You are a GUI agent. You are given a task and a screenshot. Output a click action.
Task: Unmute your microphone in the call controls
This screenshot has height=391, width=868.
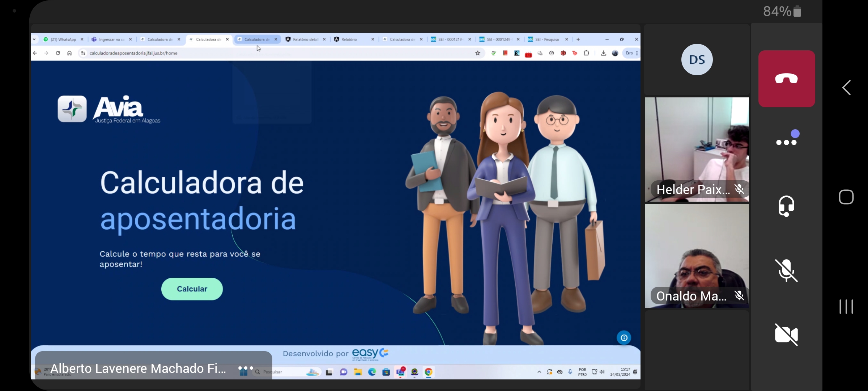point(786,270)
